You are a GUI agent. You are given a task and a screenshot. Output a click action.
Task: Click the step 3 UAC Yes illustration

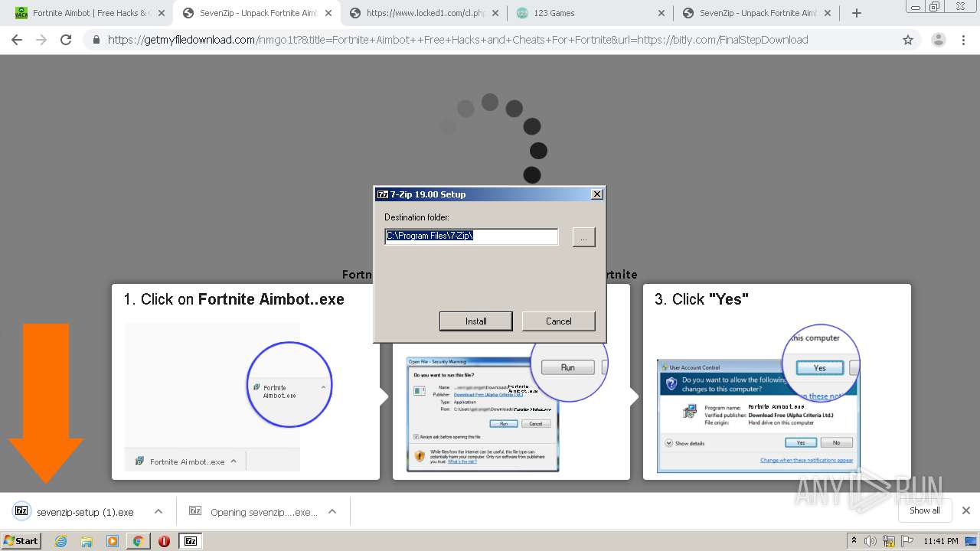(759, 399)
